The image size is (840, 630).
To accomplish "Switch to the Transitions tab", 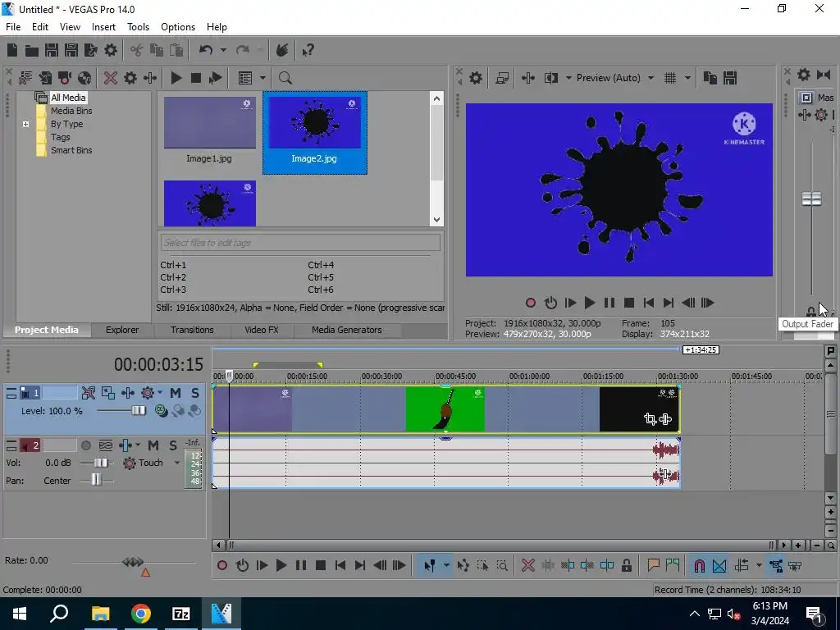I will [x=192, y=330].
